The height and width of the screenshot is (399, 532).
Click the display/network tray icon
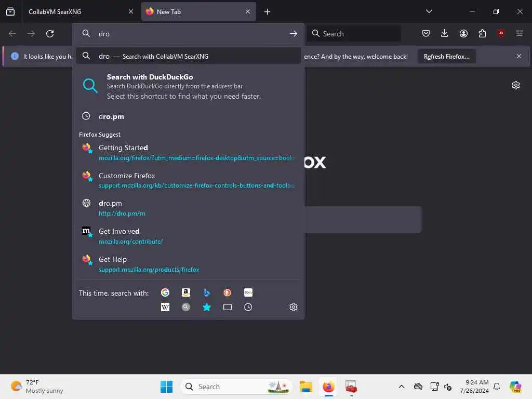[x=434, y=387]
